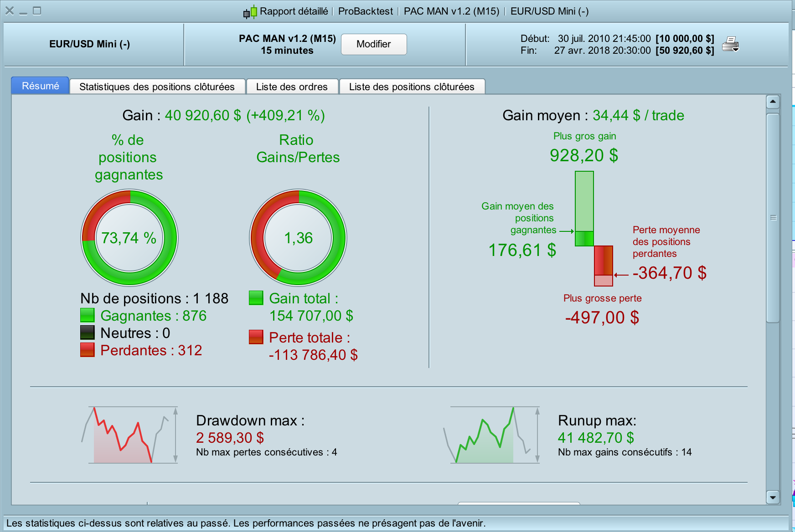Switch to Statistiques des positions clôturées tab
795x532 pixels.
(157, 87)
